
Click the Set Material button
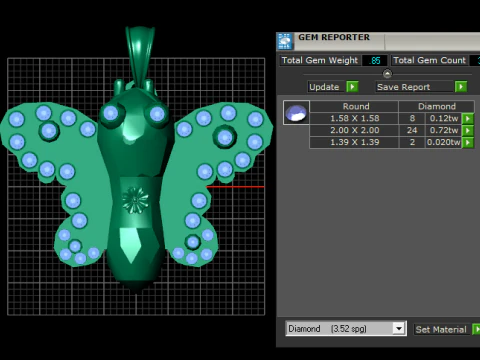tap(442, 329)
